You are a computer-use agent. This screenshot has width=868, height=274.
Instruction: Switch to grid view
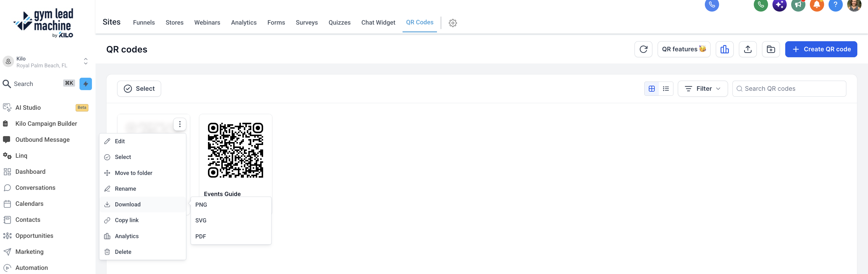click(651, 89)
